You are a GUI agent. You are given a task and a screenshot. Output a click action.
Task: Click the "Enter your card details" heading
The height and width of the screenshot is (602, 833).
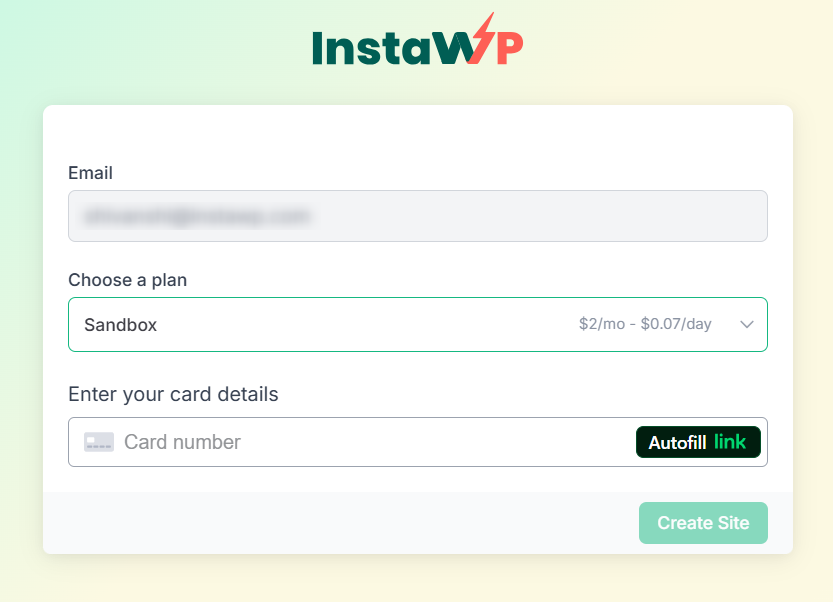tap(173, 394)
